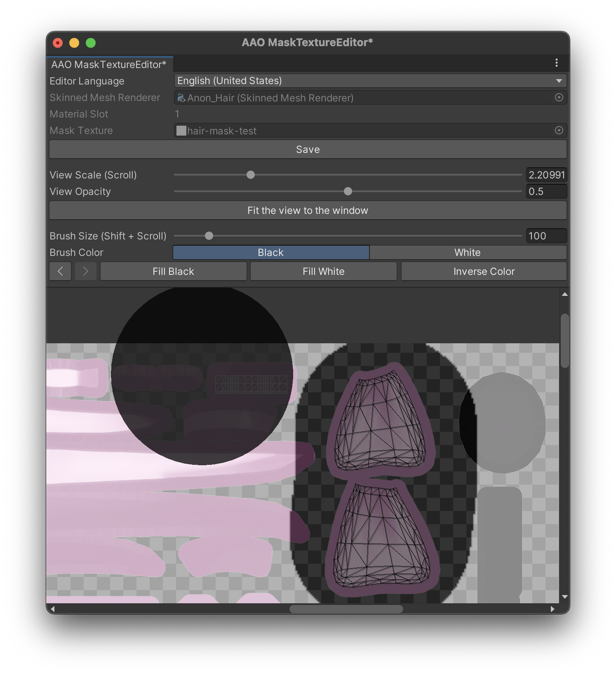Close the window with the red button
The width and height of the screenshot is (616, 675).
coord(58,43)
